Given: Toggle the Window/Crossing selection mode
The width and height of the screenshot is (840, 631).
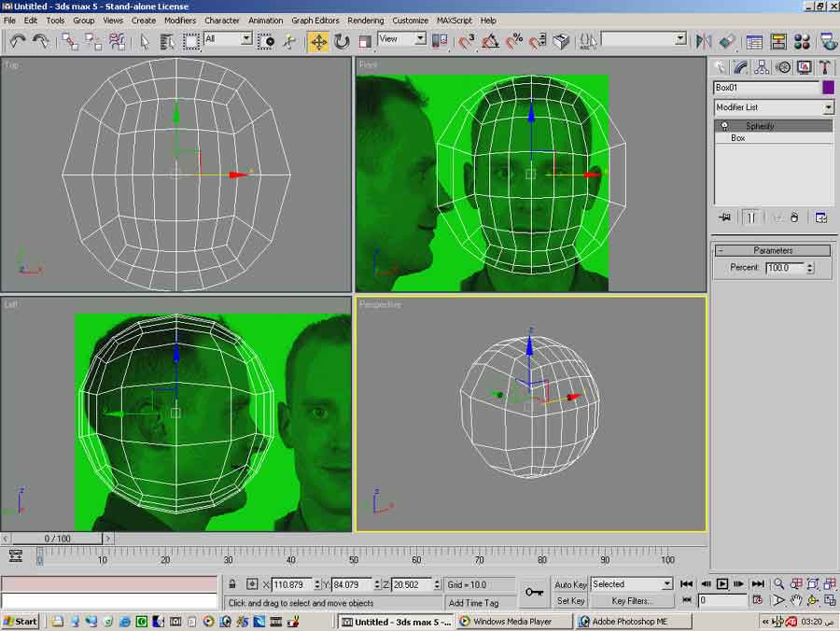Looking at the screenshot, I should tap(266, 41).
